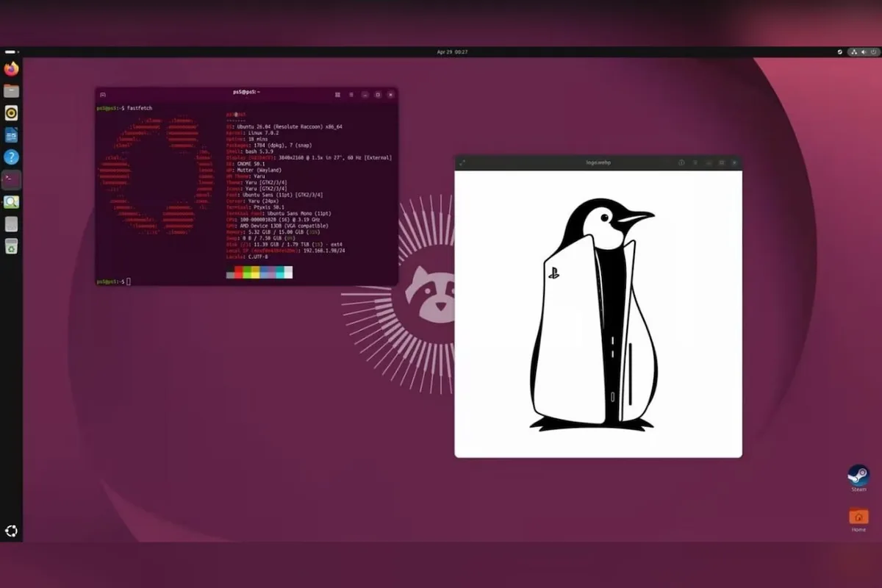Show image properties in the logo.webp viewer
This screenshot has height=588, width=882.
[681, 162]
